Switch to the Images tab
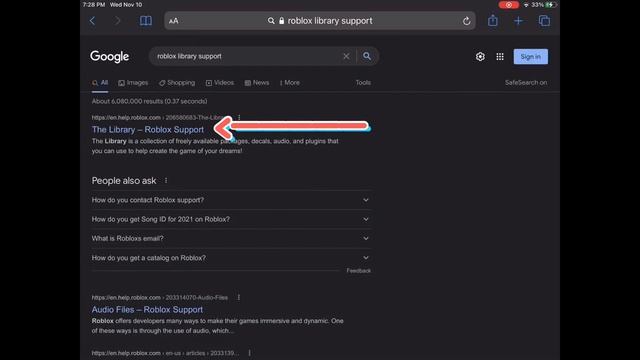The width and height of the screenshot is (640, 360). (x=133, y=83)
